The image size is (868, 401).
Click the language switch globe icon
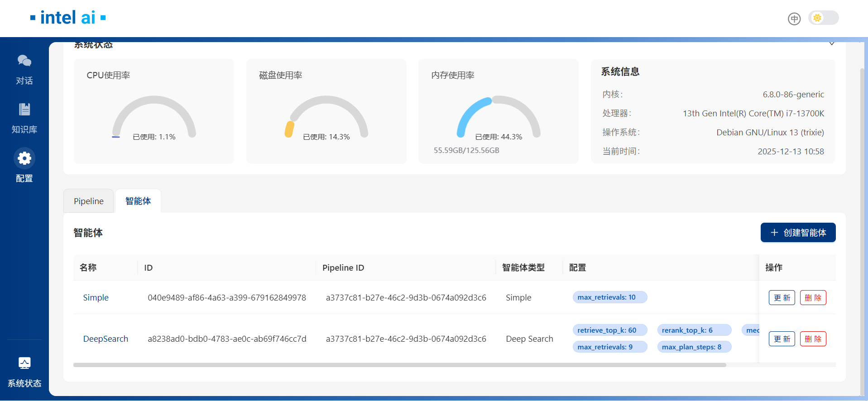[794, 19]
